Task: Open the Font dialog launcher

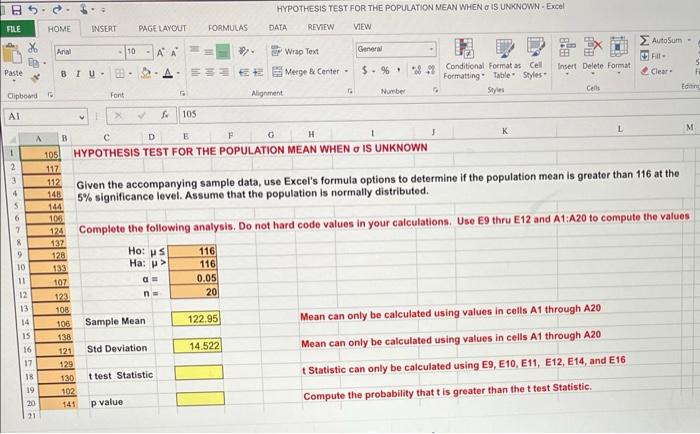Action: pyautogui.click(x=182, y=93)
